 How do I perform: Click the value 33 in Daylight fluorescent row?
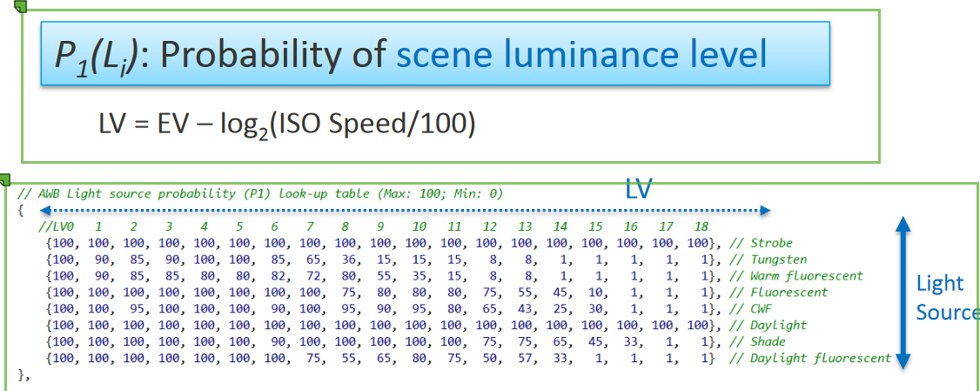click(x=560, y=359)
